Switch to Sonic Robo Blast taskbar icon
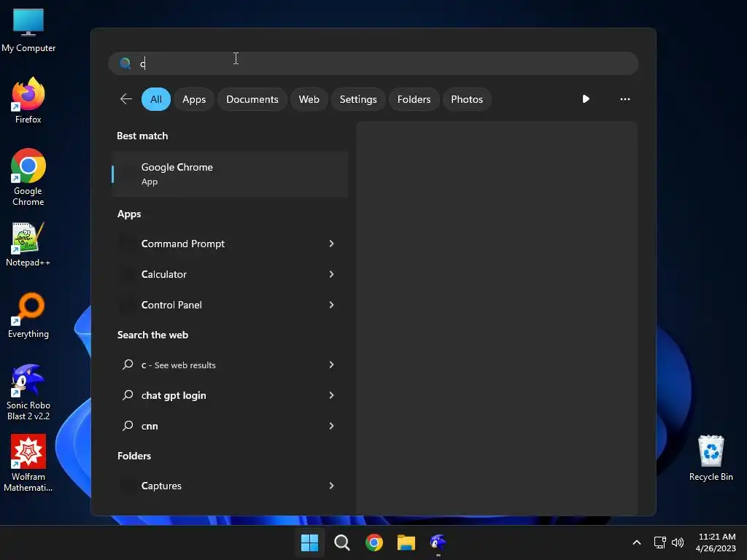 point(438,542)
